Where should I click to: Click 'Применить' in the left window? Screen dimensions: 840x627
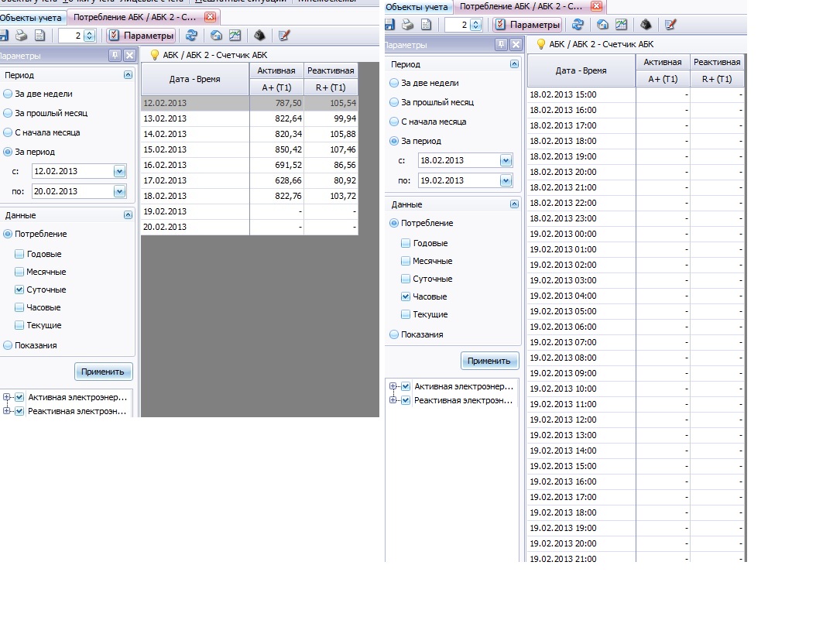click(103, 372)
